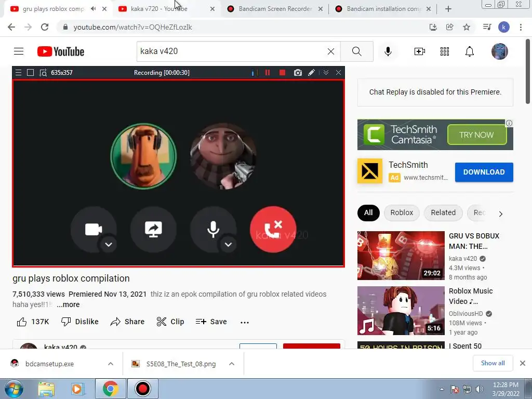Open more actions three-dot menu under video
The height and width of the screenshot is (399, 532).
[x=245, y=322]
